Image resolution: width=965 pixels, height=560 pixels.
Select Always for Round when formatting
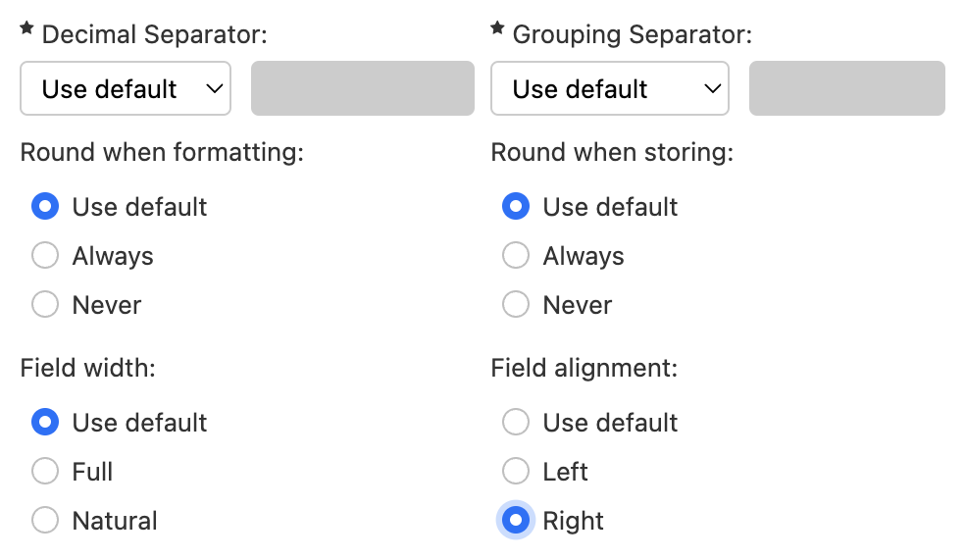tap(45, 256)
